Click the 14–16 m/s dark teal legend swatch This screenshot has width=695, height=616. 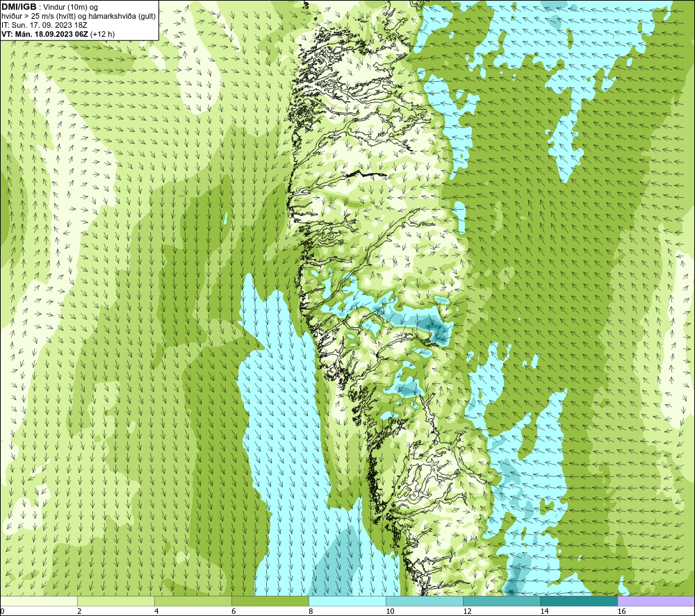coord(579,601)
